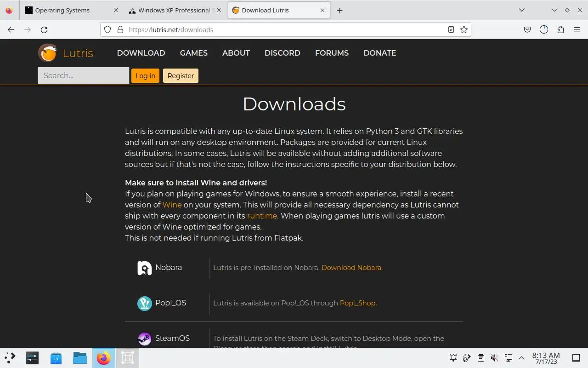Image resolution: width=588 pixels, height=368 pixels.
Task: Open Firefox hamburger application menu
Action: pyautogui.click(x=577, y=29)
